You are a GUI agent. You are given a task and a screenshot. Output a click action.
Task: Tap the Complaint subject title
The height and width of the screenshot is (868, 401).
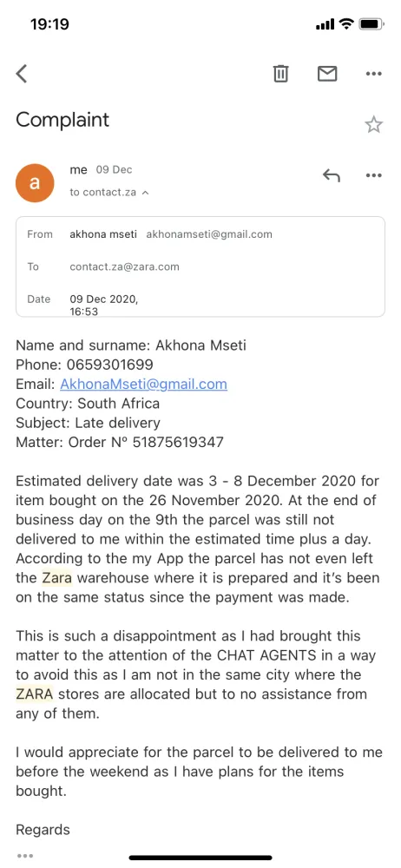[62, 120]
